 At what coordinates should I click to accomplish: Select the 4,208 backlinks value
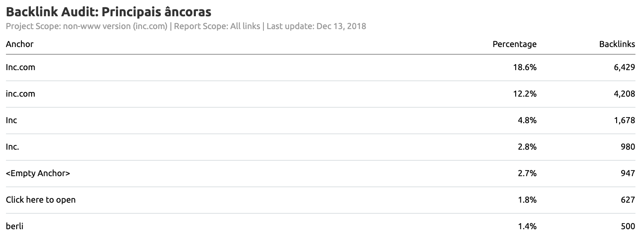point(623,94)
